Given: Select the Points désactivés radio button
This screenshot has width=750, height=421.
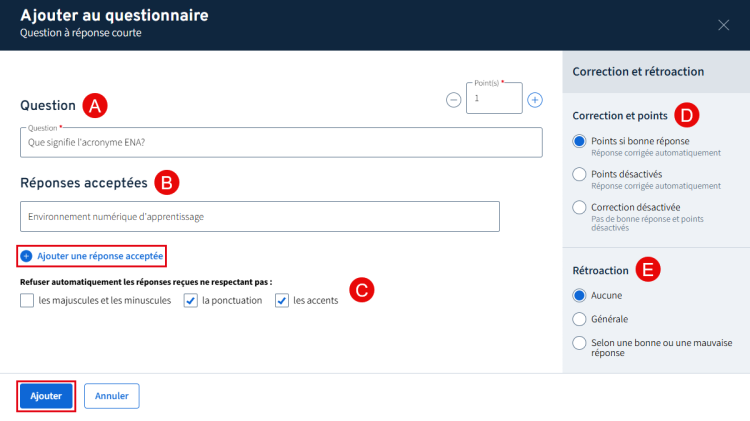Looking at the screenshot, I should coord(579,174).
